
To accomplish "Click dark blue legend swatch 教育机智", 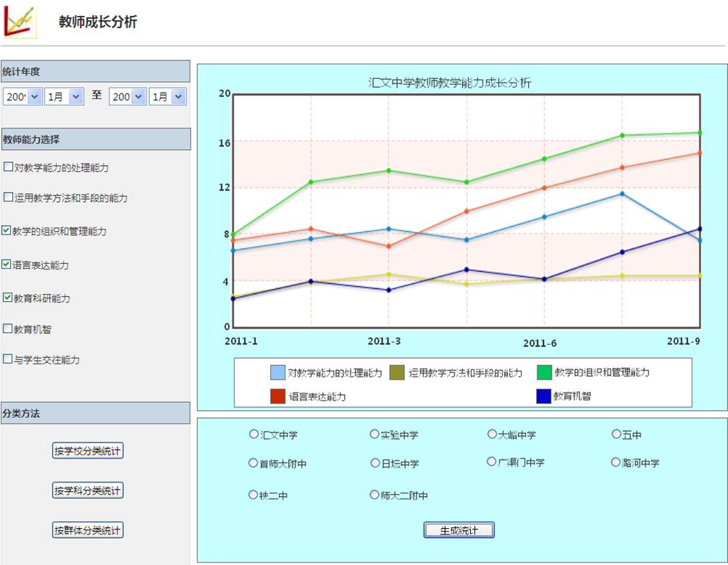I will 544,396.
